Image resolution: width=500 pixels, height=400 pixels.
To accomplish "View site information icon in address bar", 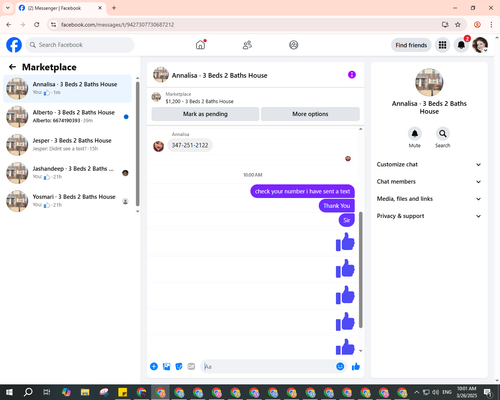I will (x=54, y=25).
